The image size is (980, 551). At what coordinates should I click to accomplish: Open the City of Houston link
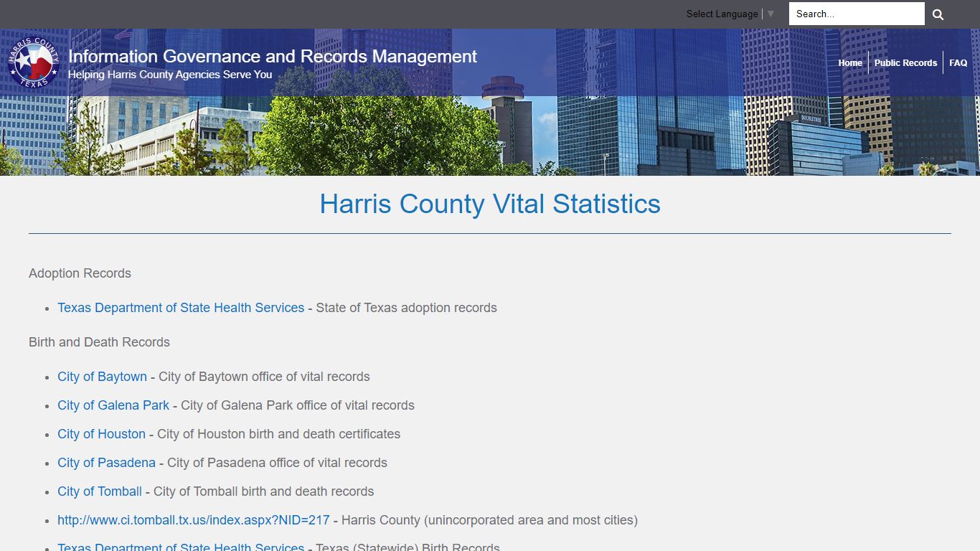(101, 434)
